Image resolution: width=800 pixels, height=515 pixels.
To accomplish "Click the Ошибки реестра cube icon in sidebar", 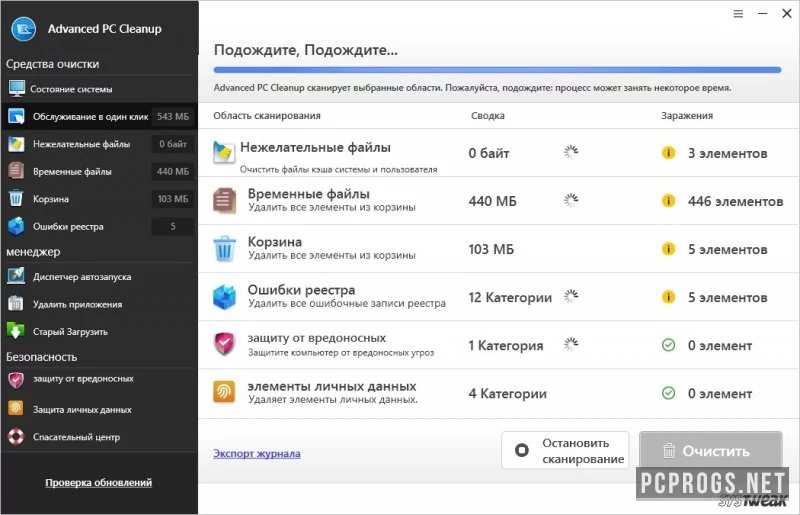I will [x=16, y=226].
